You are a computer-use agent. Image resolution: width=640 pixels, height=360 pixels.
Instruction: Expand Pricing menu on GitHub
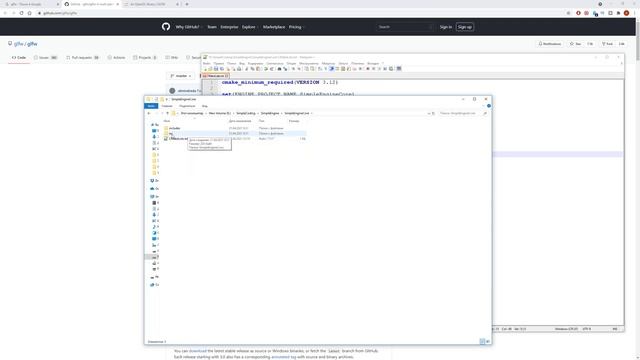(x=296, y=27)
